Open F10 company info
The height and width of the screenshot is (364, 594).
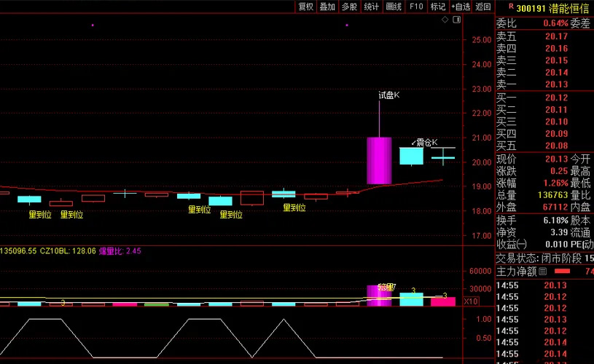(416, 7)
